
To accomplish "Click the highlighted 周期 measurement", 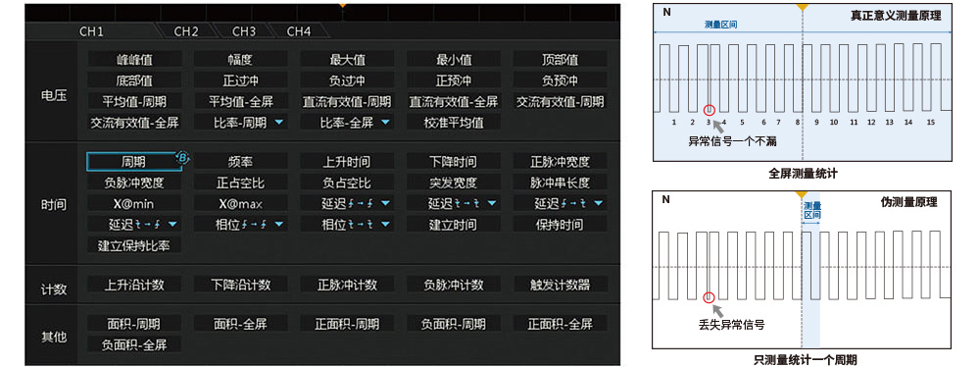I will pyautogui.click(x=133, y=162).
